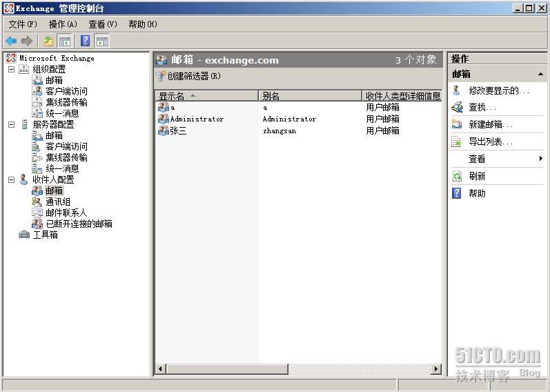Open the 文件(F) menu
The width and height of the screenshot is (550, 392).
pos(23,24)
